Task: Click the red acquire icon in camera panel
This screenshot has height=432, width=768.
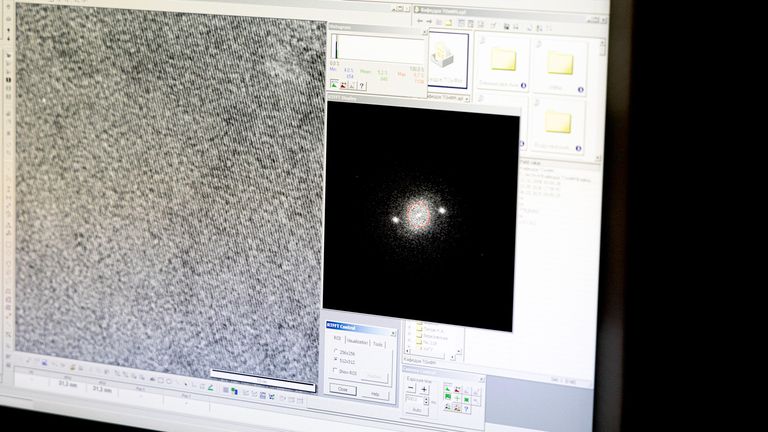Action: (457, 390)
